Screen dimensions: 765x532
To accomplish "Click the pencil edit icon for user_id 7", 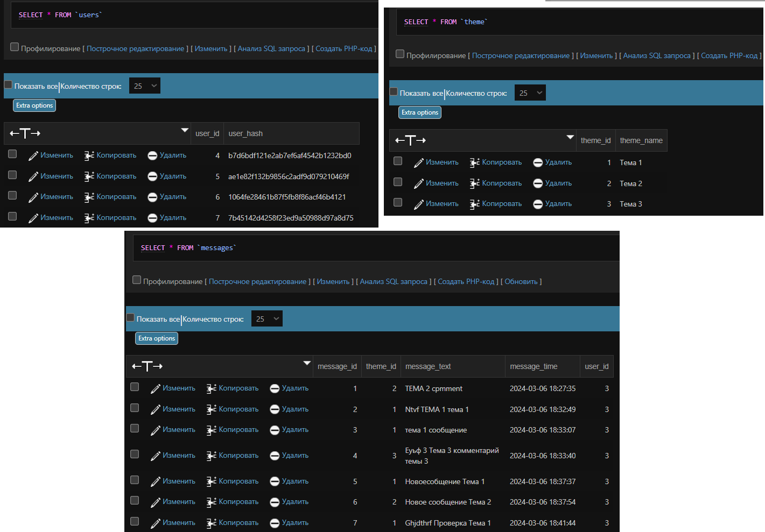I will pos(33,218).
